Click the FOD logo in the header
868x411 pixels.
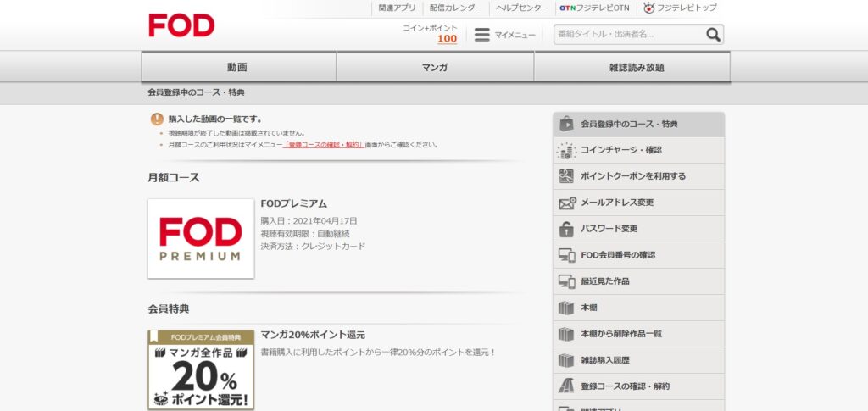(181, 25)
